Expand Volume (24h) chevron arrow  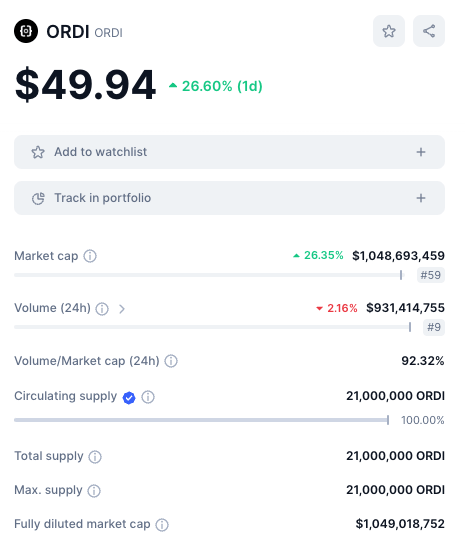point(122,309)
